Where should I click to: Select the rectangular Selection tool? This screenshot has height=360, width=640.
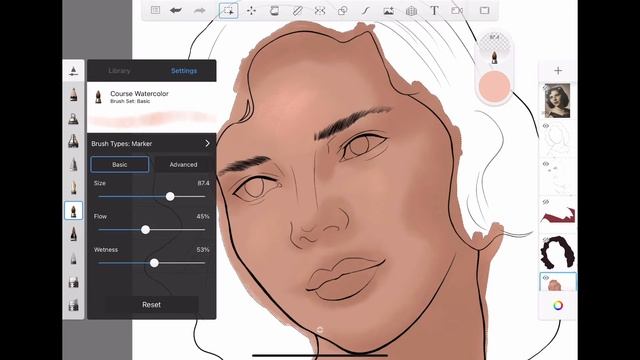[x=228, y=11]
